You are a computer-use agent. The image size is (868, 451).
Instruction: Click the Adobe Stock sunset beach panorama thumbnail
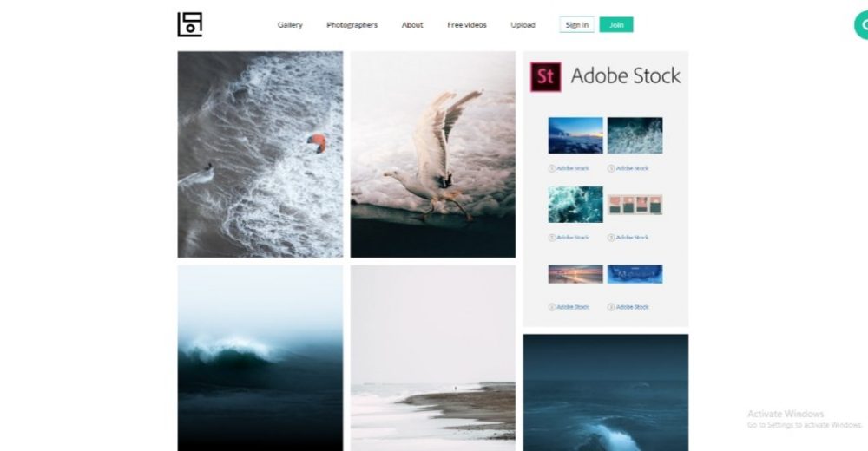(575, 274)
